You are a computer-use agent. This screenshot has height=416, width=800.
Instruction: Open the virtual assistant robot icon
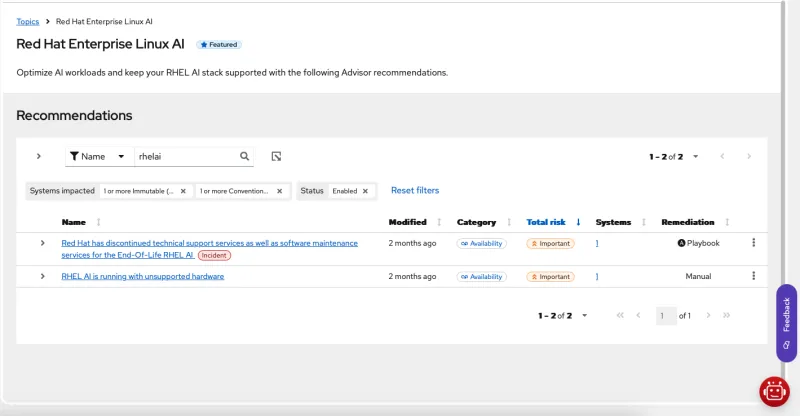774,391
